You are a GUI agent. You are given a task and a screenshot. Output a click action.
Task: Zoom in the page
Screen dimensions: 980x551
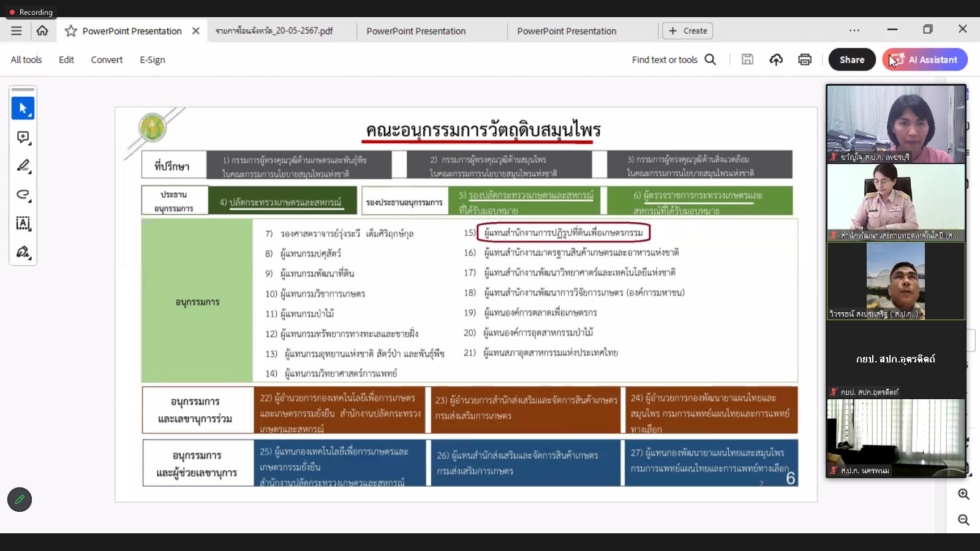963,494
